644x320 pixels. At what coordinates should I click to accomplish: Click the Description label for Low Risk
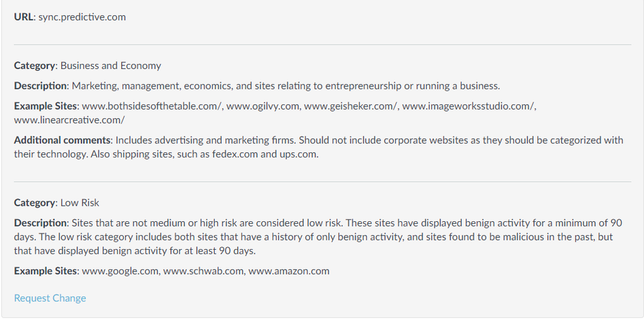[40, 223]
